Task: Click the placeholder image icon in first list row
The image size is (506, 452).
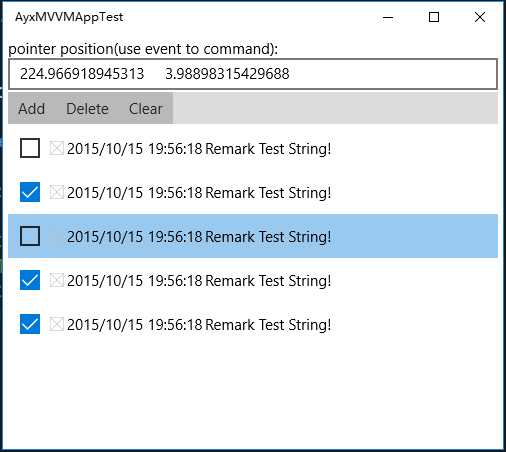Action: tap(56, 148)
